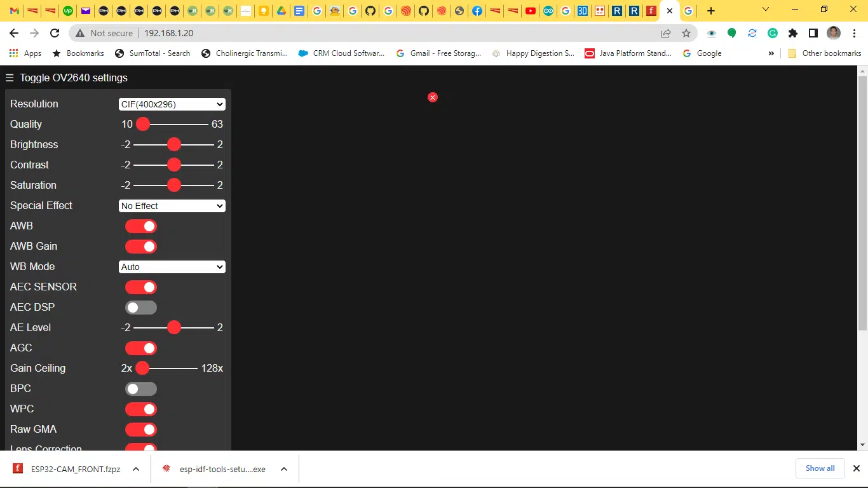Open the Resolution dropdown

(x=172, y=104)
